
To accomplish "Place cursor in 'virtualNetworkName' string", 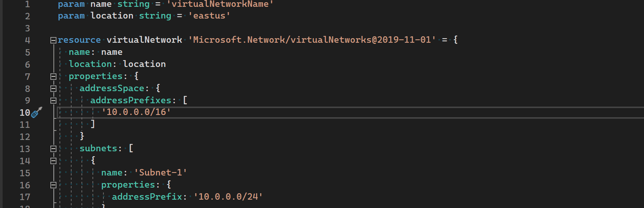I will pyautogui.click(x=220, y=4).
